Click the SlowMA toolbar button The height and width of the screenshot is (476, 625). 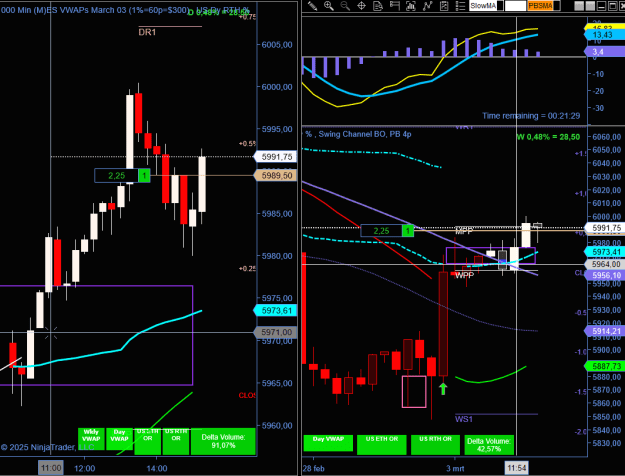tap(483, 6)
